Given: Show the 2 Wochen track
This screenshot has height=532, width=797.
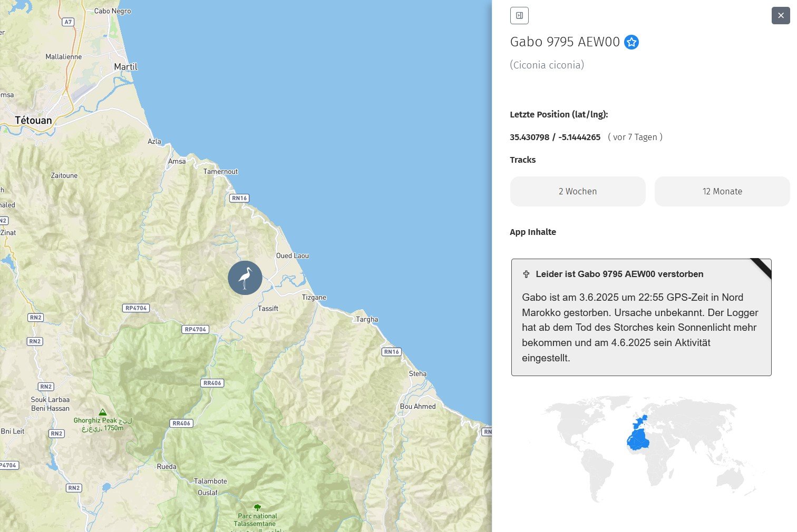Looking at the screenshot, I should pos(578,191).
